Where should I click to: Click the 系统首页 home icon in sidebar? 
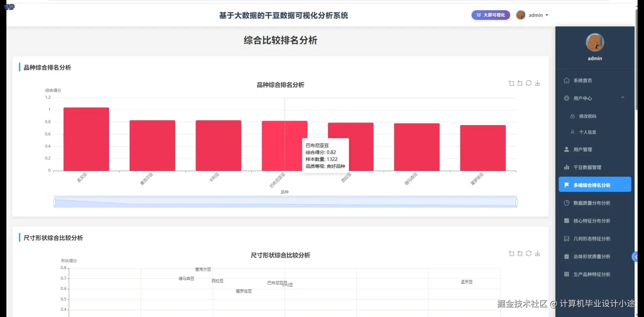click(x=566, y=81)
